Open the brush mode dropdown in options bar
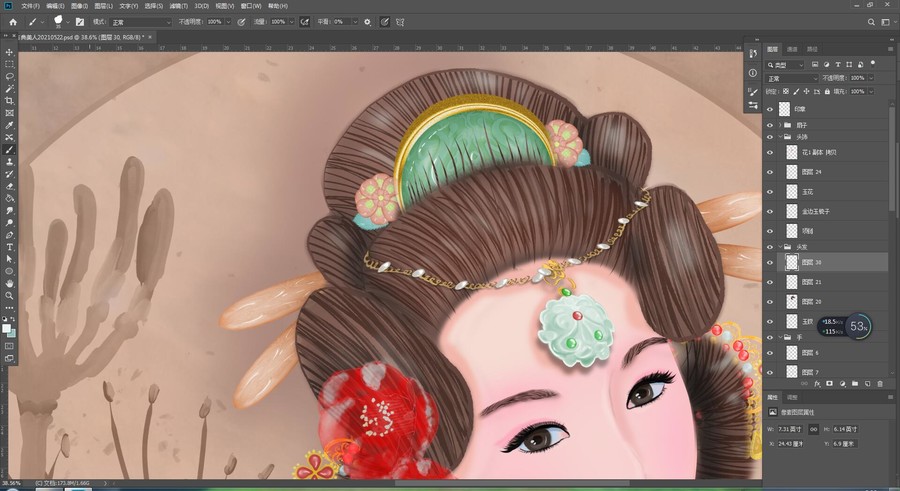 [x=141, y=22]
